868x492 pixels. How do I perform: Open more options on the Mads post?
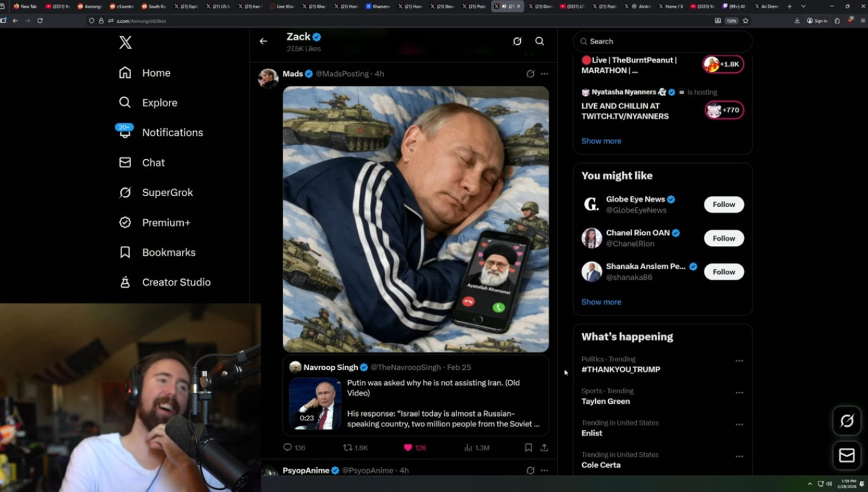click(x=544, y=74)
